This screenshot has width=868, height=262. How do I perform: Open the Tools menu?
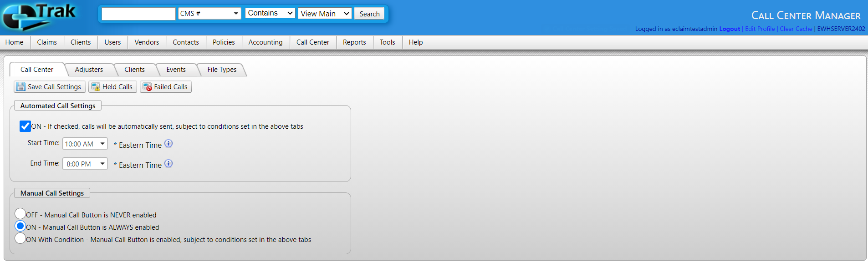pos(388,42)
